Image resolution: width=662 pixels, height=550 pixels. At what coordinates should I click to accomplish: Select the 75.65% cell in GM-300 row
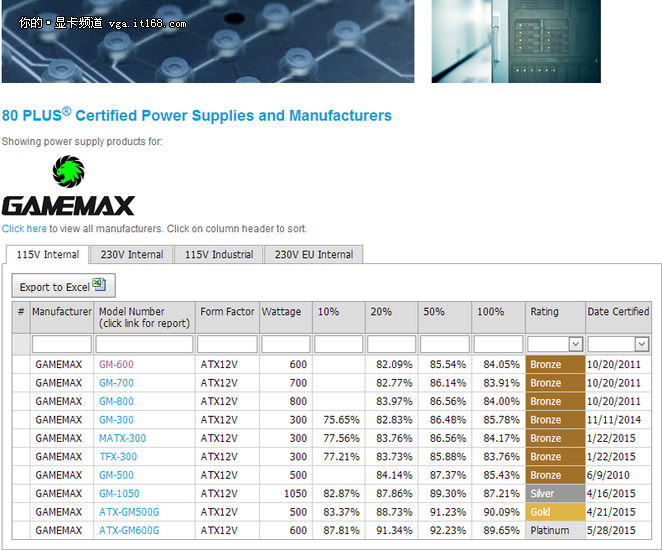339,420
